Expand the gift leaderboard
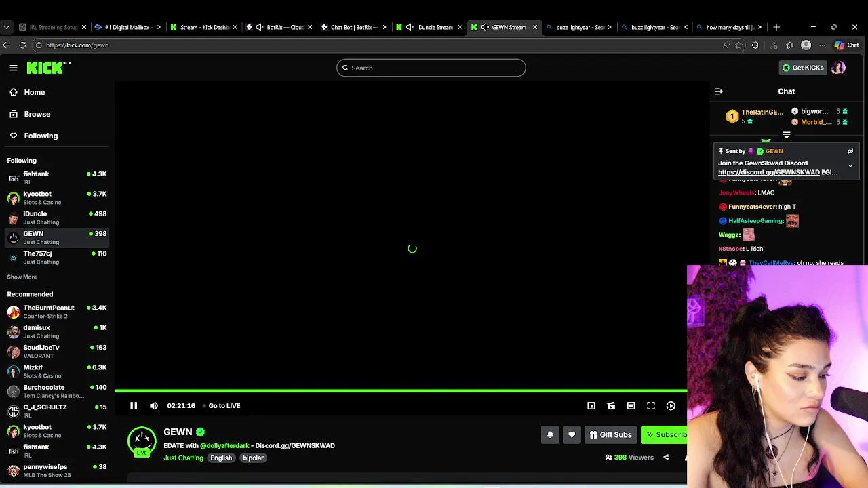This screenshot has width=868, height=488. tap(787, 136)
